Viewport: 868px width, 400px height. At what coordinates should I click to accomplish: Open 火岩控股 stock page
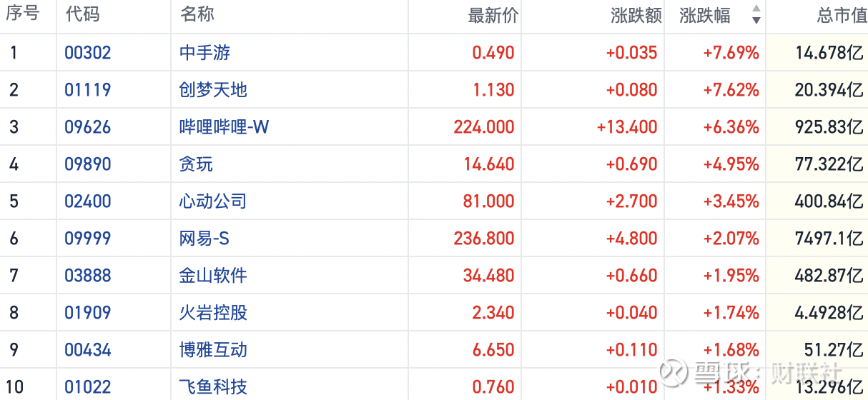(213, 313)
